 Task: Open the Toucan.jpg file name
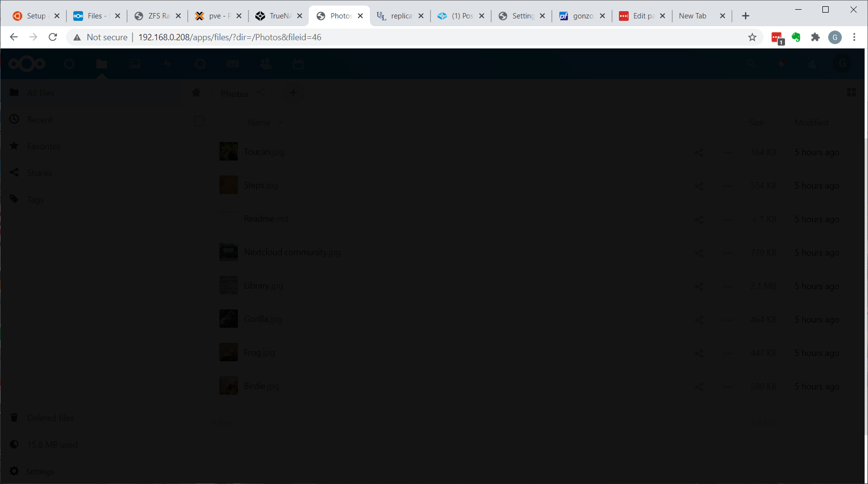click(x=264, y=152)
